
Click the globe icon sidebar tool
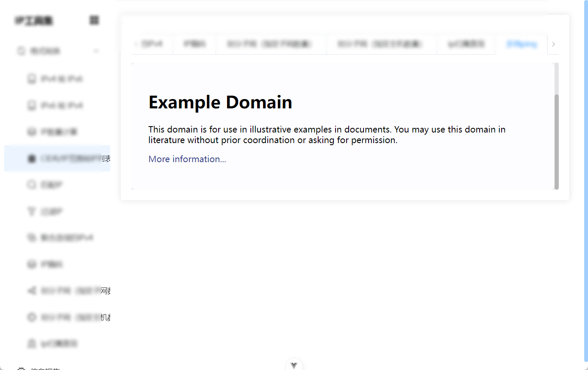[32, 264]
